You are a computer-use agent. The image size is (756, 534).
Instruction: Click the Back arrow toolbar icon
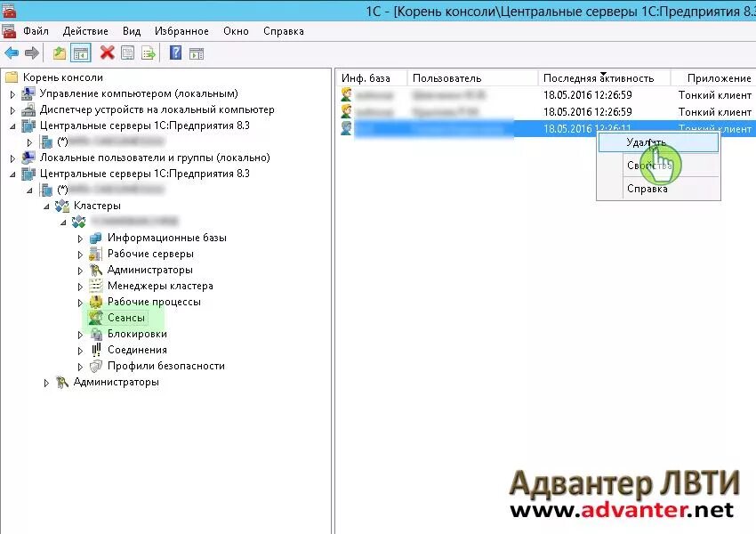coord(12,53)
